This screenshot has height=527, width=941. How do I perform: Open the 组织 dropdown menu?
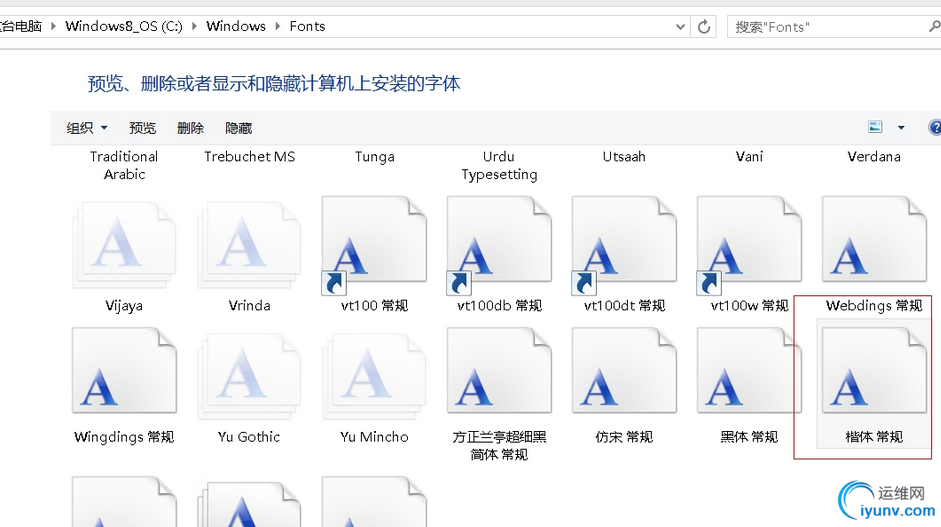(x=86, y=128)
